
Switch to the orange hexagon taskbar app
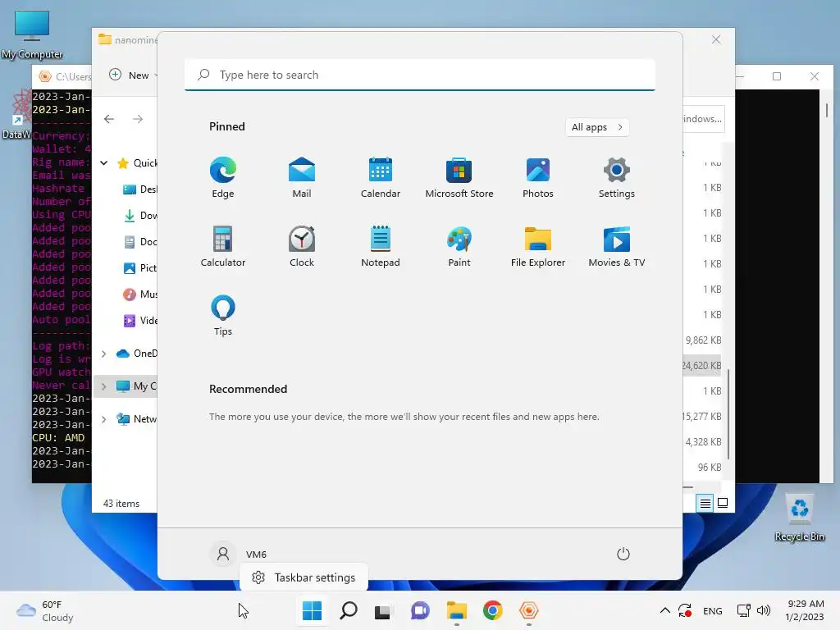click(x=529, y=610)
